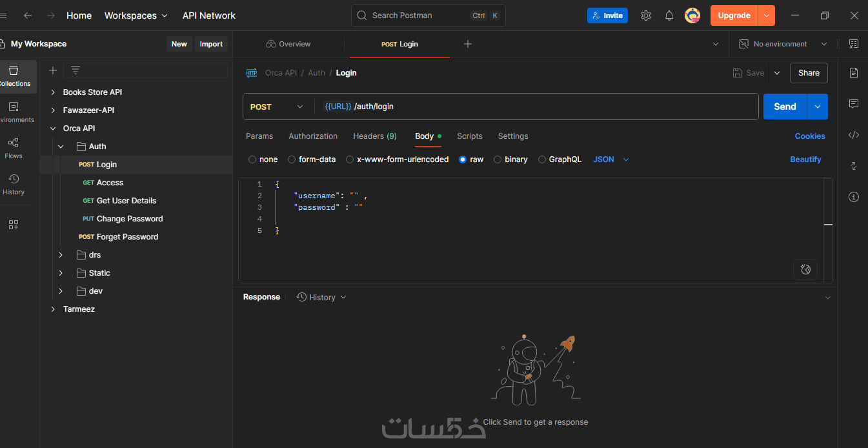Click the environment quick look icon
Image resolution: width=868 pixels, height=448 pixels.
coord(854,44)
